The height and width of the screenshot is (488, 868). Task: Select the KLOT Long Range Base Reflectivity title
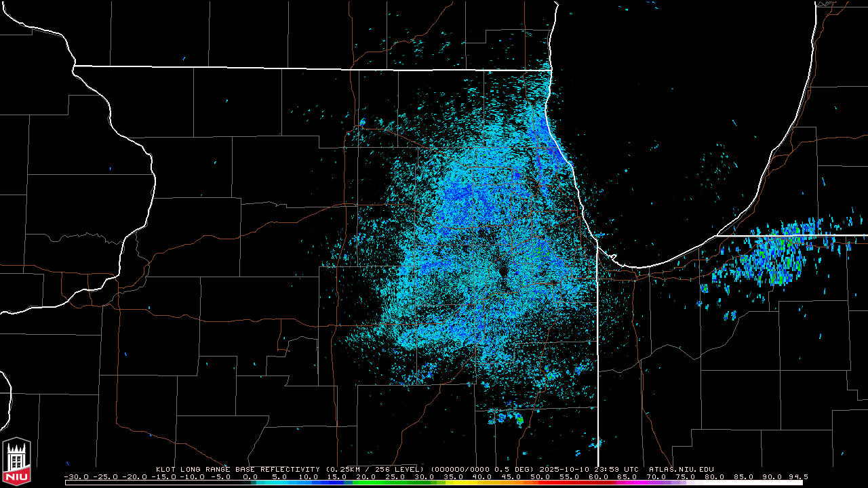point(237,469)
